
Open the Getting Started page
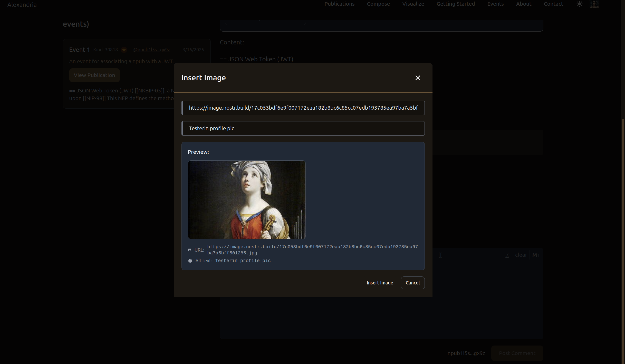pyautogui.click(x=456, y=4)
